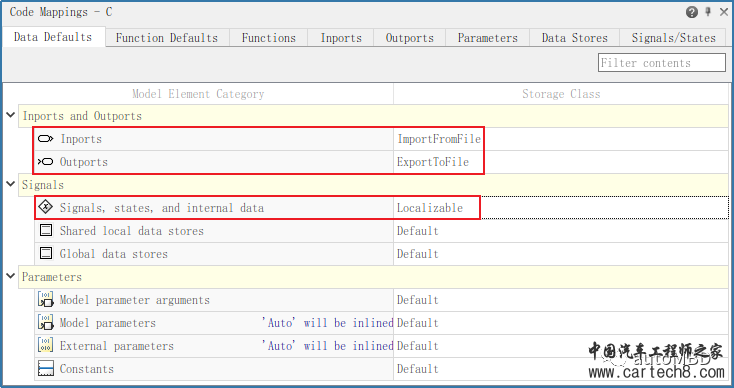
Task: Select Model parameters row label
Action: [x=108, y=323]
